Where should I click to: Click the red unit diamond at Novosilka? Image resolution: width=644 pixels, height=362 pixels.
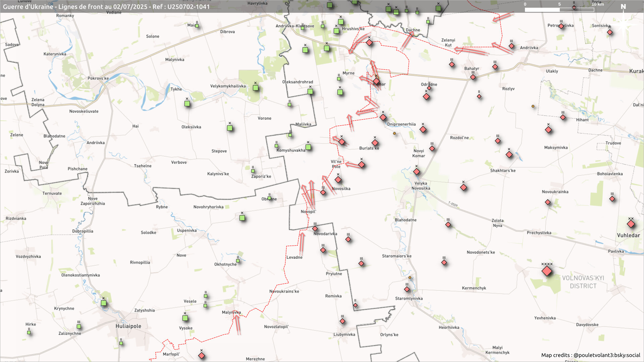click(x=338, y=180)
